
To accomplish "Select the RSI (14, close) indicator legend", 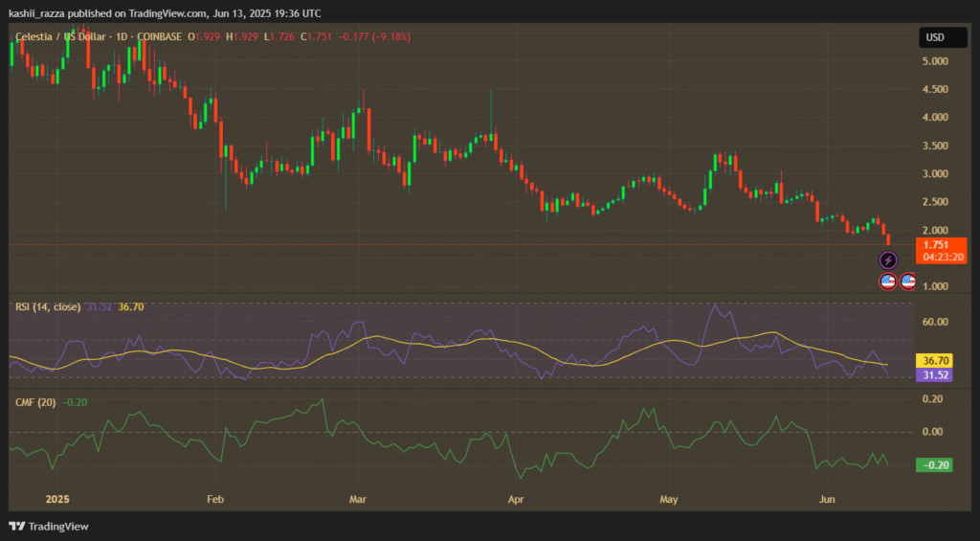I will [x=48, y=307].
